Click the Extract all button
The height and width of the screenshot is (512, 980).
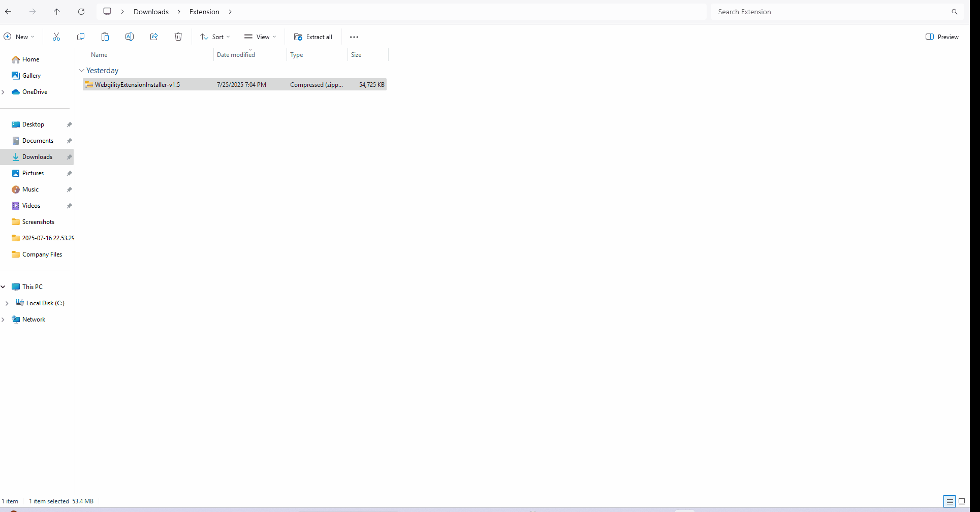point(313,37)
